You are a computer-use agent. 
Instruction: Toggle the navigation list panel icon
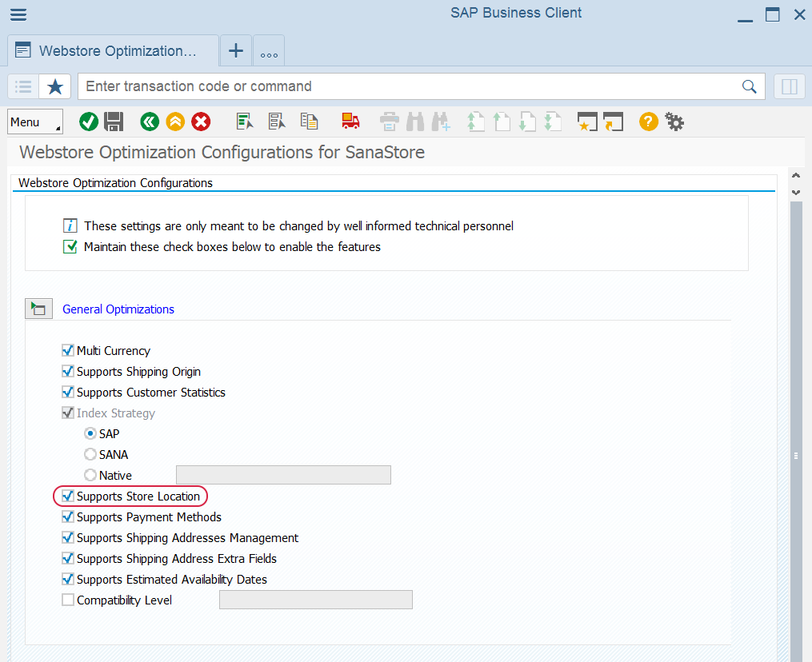(x=23, y=86)
